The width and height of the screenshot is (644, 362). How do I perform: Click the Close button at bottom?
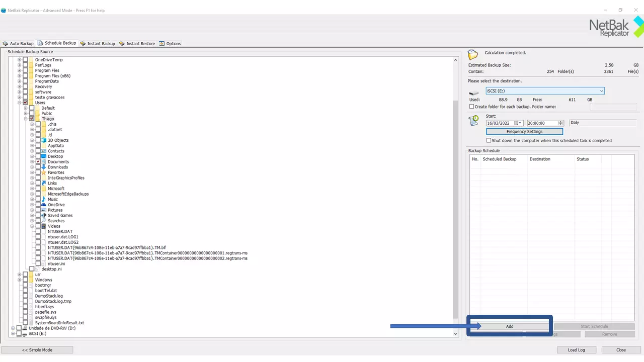tap(621, 350)
